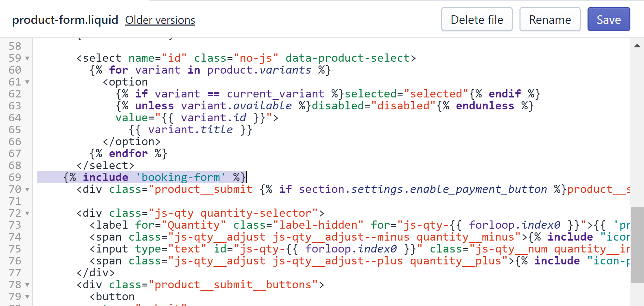Click the 'booking-form' string on line 69
Viewport: 644px width, 306px height.
[180, 177]
